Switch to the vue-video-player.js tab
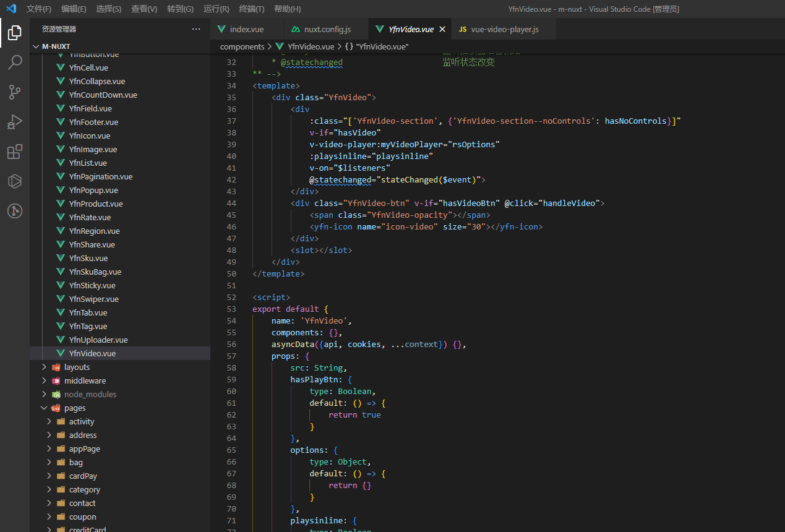 pyautogui.click(x=504, y=29)
